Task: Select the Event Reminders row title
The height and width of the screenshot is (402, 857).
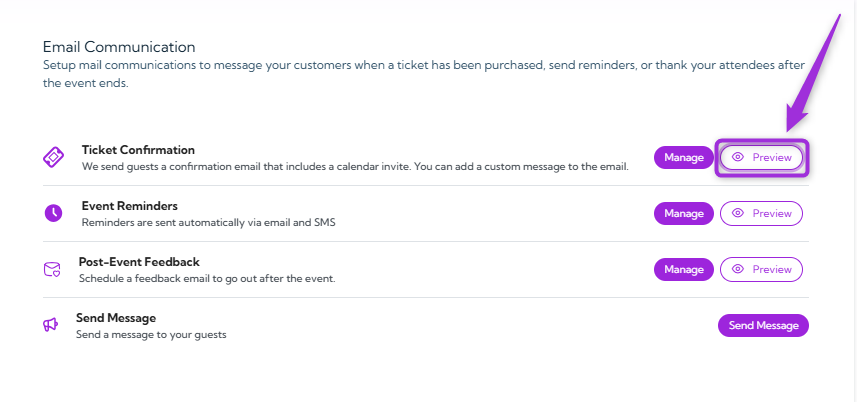Action: click(129, 206)
